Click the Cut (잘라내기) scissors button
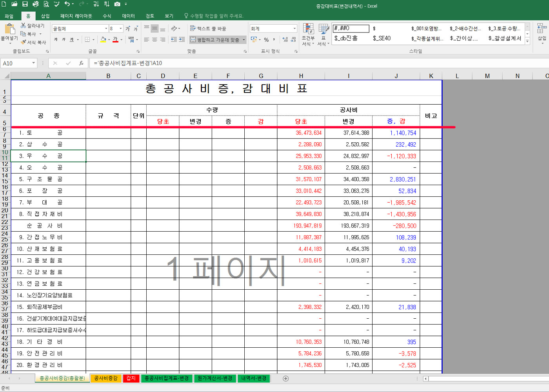 pos(33,25)
